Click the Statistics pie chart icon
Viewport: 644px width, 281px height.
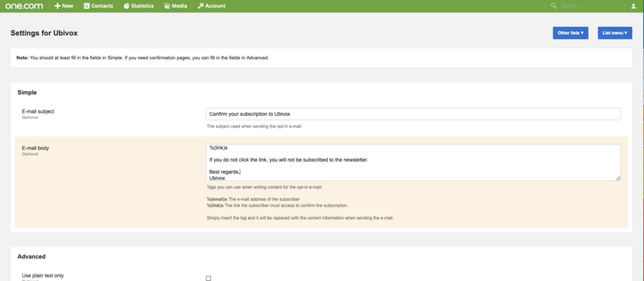tap(126, 6)
